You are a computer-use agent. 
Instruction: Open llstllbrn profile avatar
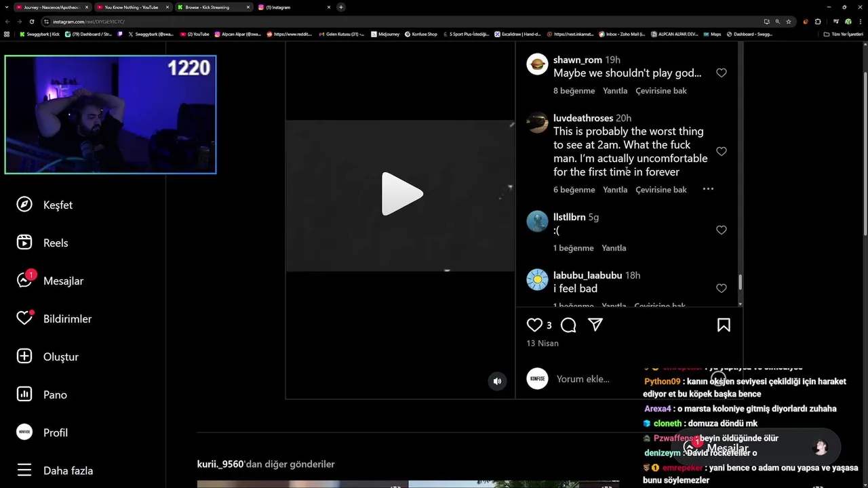537,222
